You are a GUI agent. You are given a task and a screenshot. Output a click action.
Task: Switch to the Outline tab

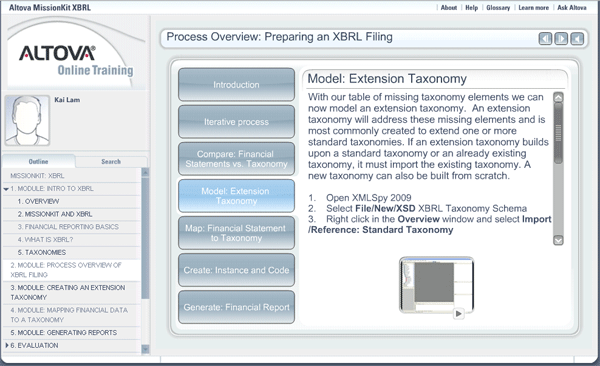tap(38, 162)
